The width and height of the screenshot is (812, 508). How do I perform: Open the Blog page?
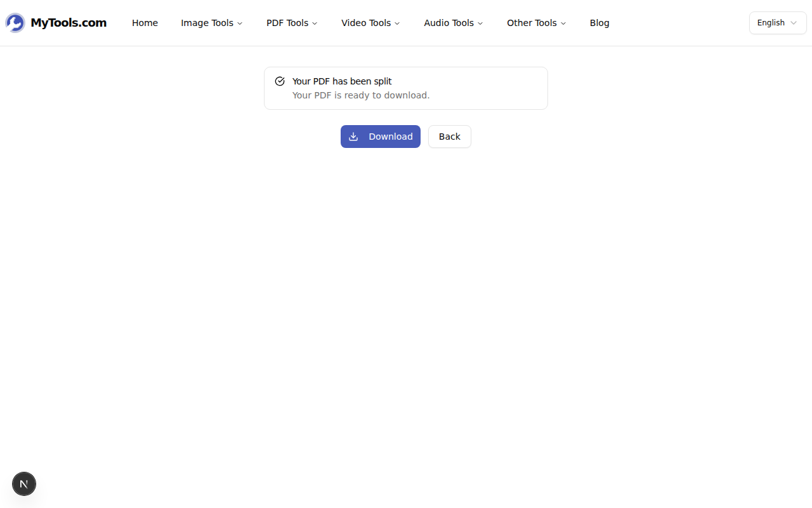(599, 23)
